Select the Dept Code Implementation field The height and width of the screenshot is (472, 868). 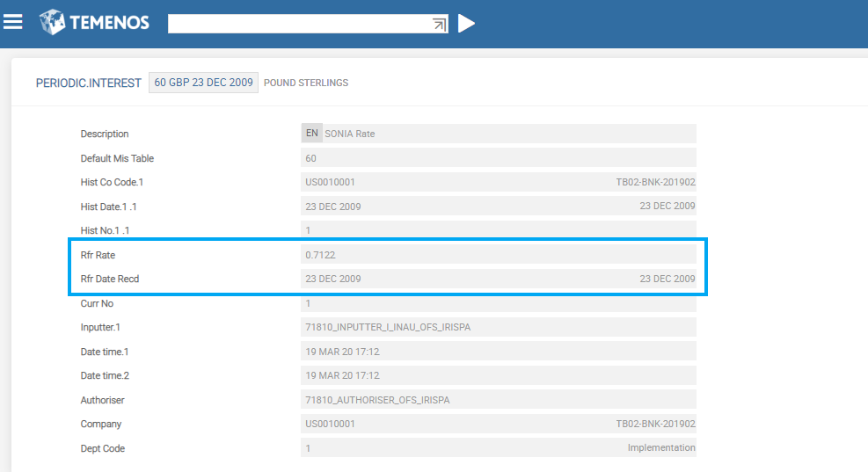tap(498, 448)
